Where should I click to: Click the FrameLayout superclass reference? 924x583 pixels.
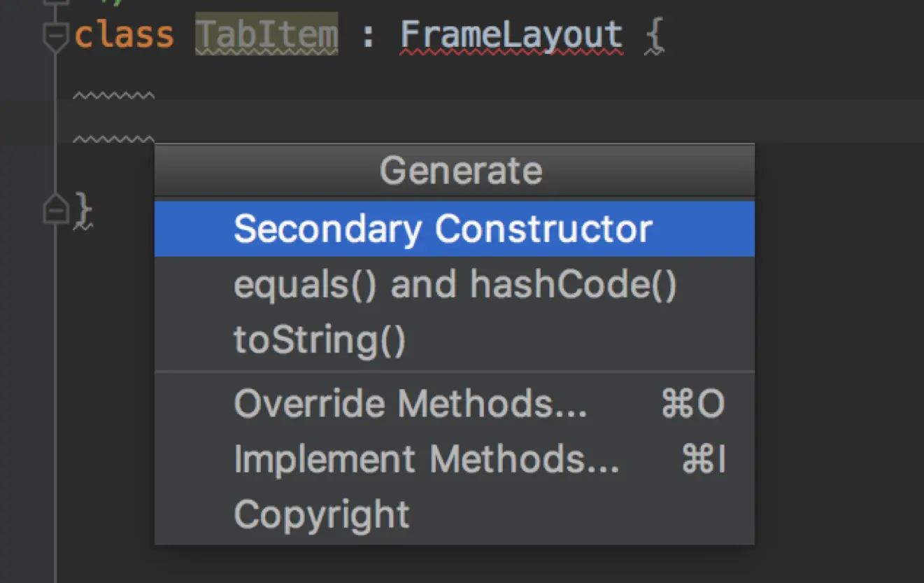pos(511,35)
